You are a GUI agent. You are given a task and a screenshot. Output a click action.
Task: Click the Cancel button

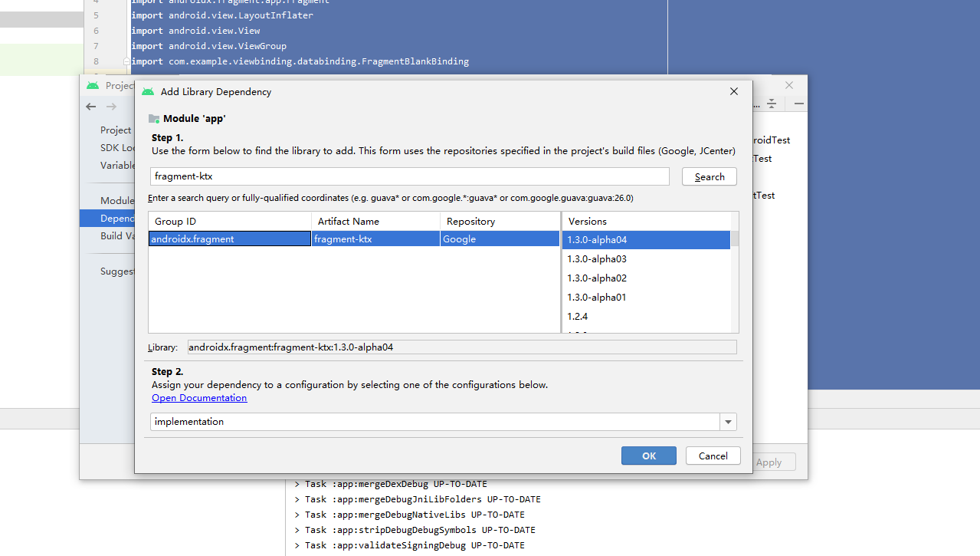[713, 456]
